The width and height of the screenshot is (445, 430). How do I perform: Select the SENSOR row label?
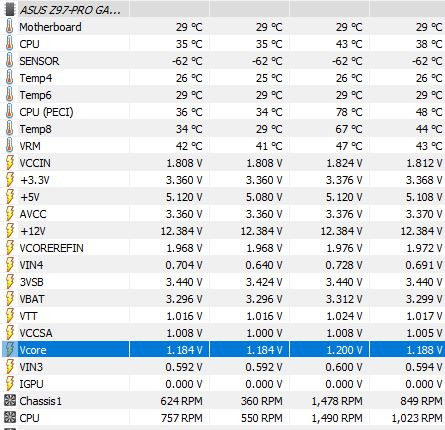39,61
